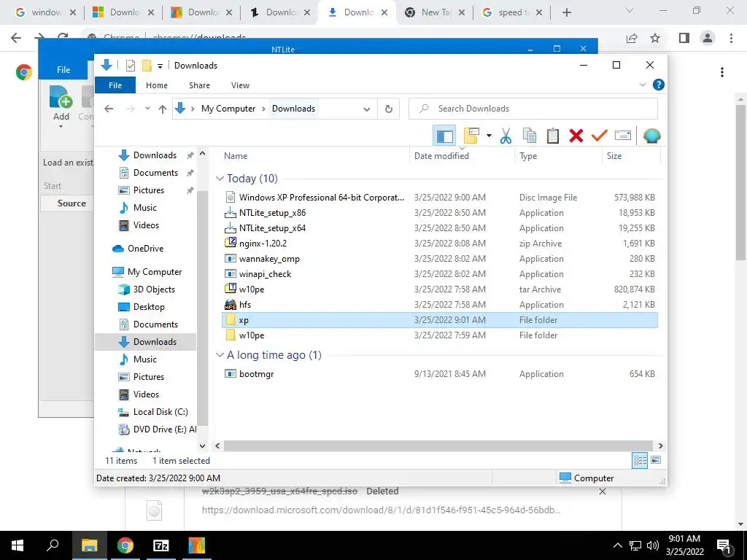Select the winapi_check application
Screen dimensions: 747x560
[440, 274]
